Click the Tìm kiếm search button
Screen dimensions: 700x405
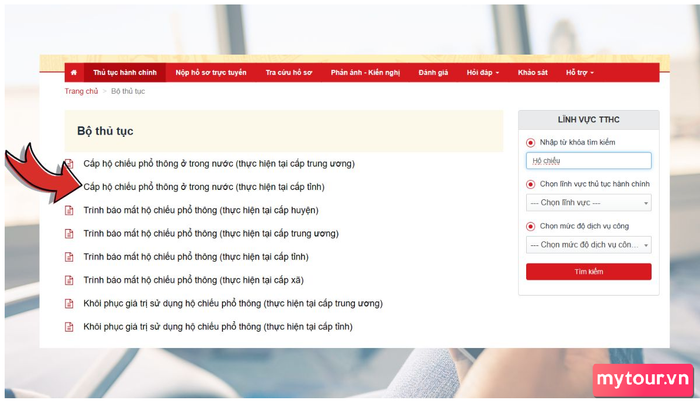click(x=588, y=271)
